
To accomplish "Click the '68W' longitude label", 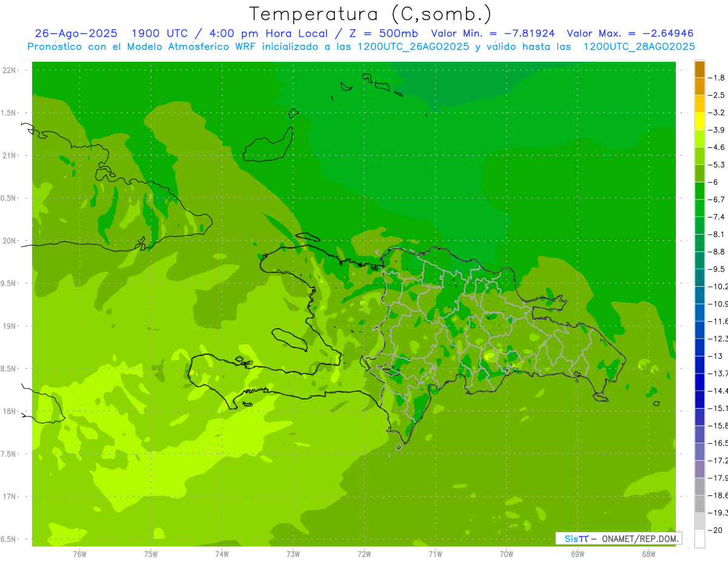I will tap(649, 554).
